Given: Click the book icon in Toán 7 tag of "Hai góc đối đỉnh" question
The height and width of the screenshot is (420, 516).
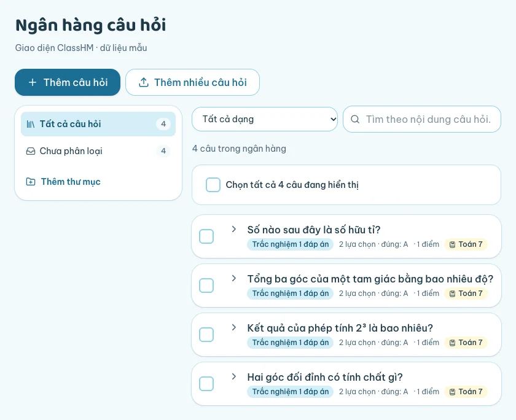Looking at the screenshot, I should point(453,392).
